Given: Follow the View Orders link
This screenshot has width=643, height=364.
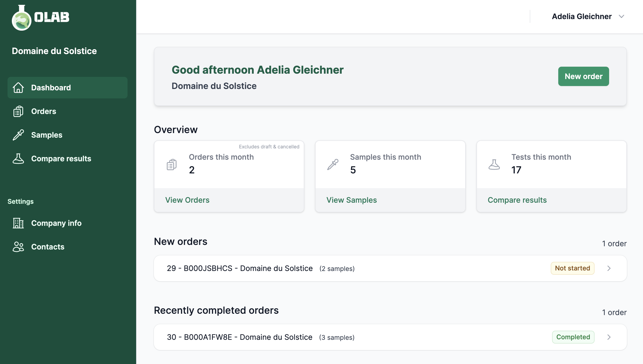Looking at the screenshot, I should (187, 200).
